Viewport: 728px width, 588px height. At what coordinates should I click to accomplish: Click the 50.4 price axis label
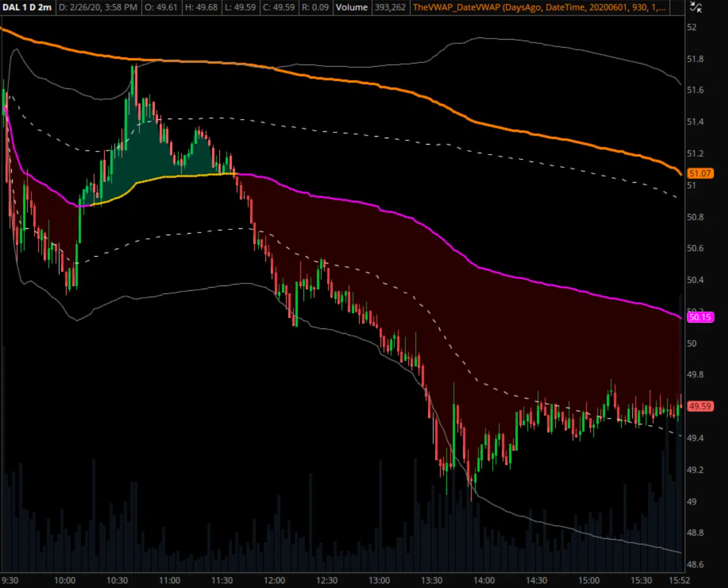coord(695,280)
